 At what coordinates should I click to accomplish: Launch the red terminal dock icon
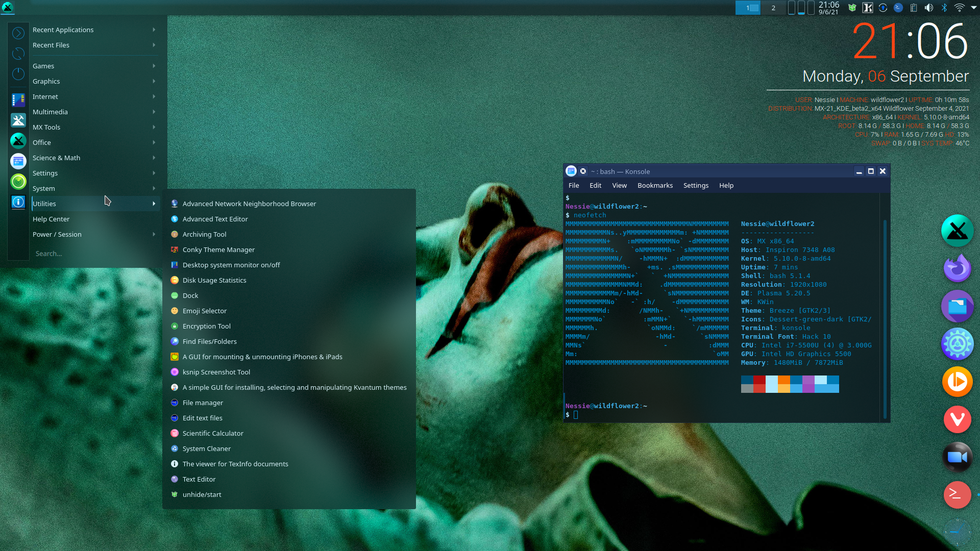[957, 495]
